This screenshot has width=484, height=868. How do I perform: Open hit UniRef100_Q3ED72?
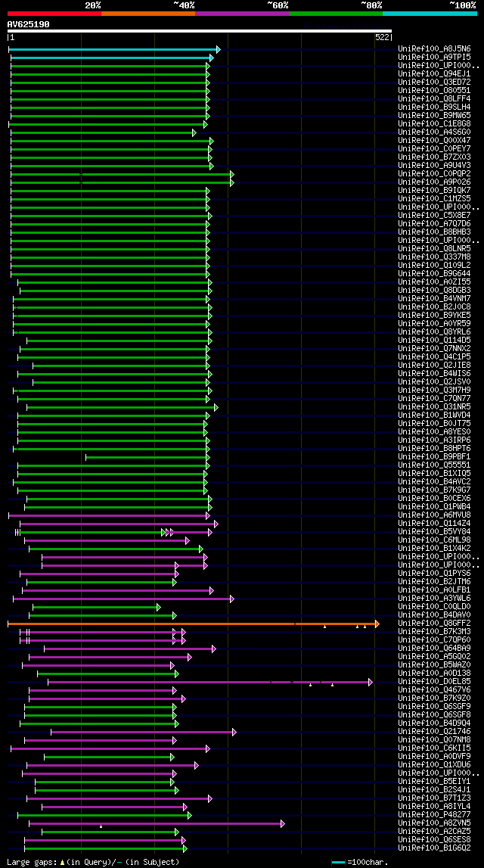(x=434, y=82)
